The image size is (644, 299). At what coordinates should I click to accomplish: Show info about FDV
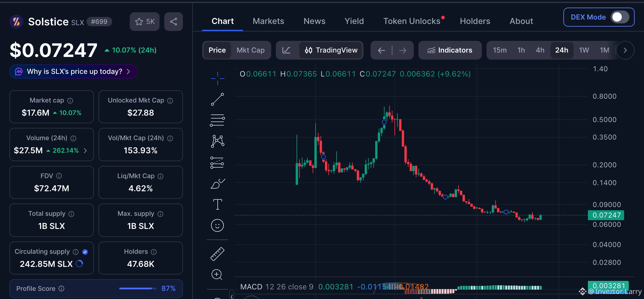(x=59, y=176)
